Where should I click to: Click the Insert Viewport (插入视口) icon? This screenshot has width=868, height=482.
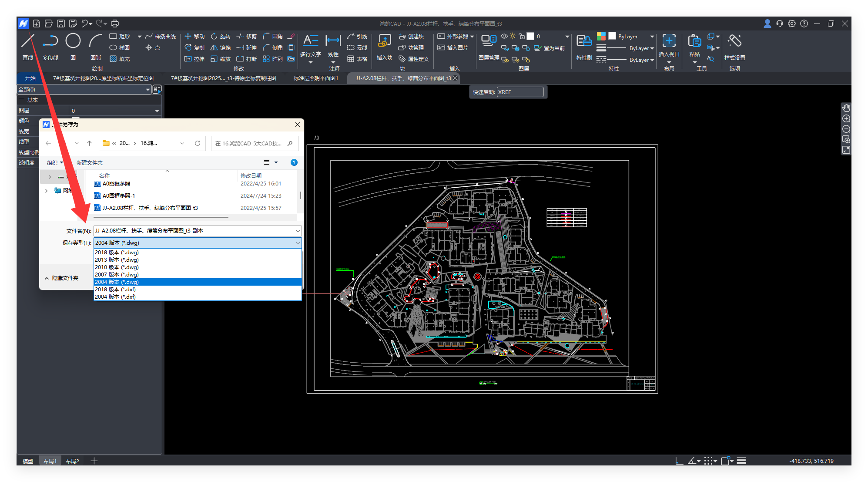[x=669, y=41]
